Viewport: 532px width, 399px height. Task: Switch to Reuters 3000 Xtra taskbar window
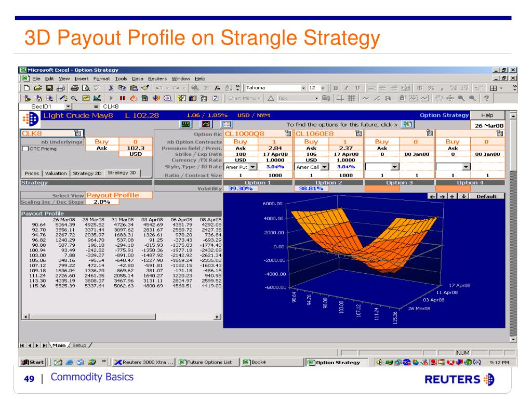pyautogui.click(x=144, y=362)
